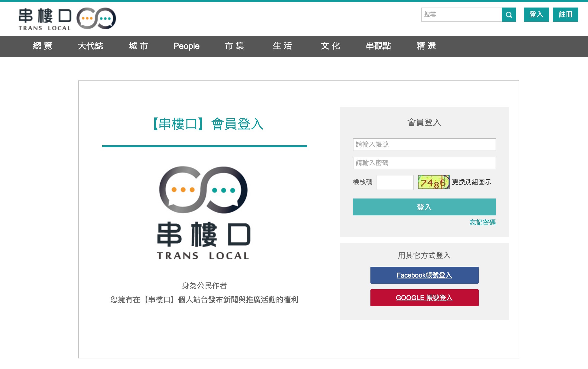Screen dimensions: 588x369
Task: Select Facebook帳號登入 to log in with Facebook
Action: (424, 275)
